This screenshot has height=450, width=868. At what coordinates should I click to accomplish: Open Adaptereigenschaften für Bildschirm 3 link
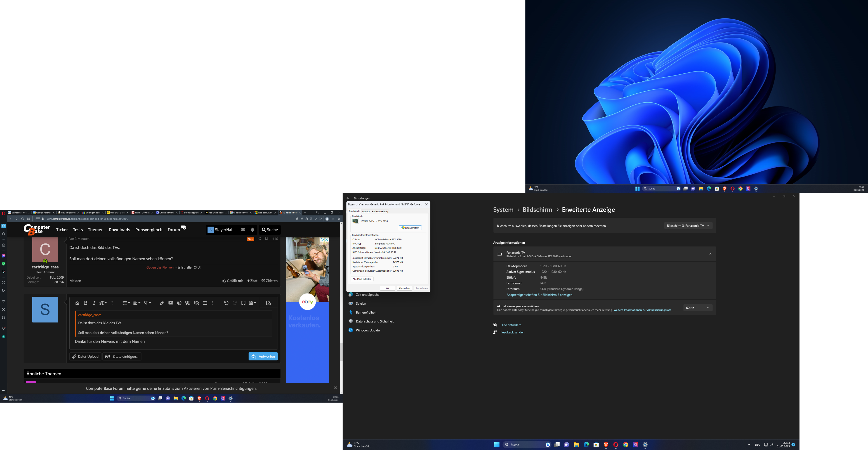pos(539,295)
